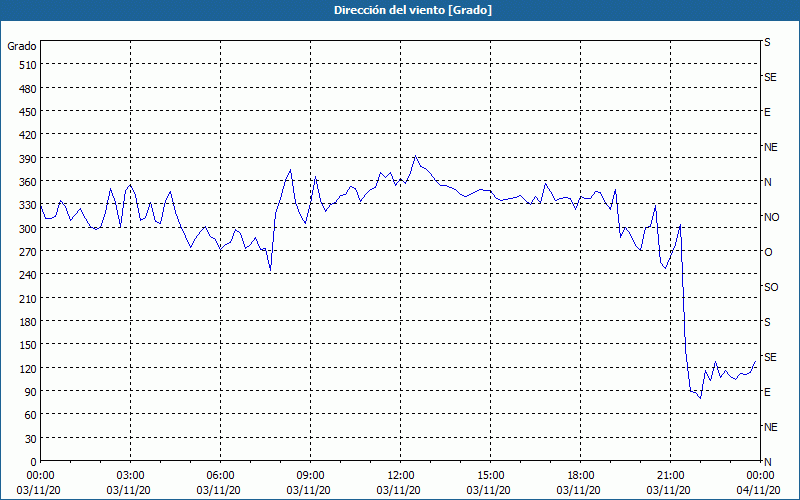Select the 06:00 time axis label
The image size is (800, 500).
pos(220,476)
